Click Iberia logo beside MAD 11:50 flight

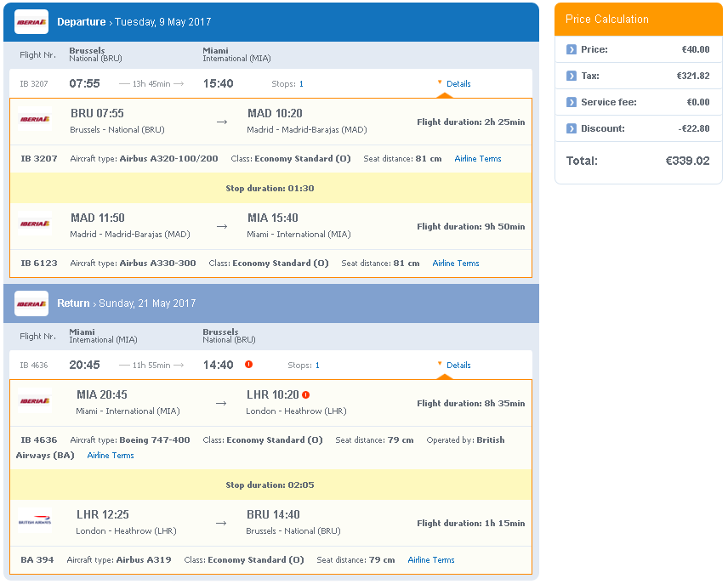click(x=35, y=224)
